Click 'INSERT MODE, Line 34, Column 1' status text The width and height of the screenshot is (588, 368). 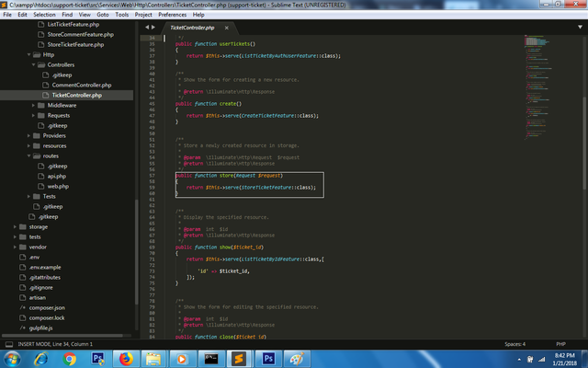click(55, 344)
